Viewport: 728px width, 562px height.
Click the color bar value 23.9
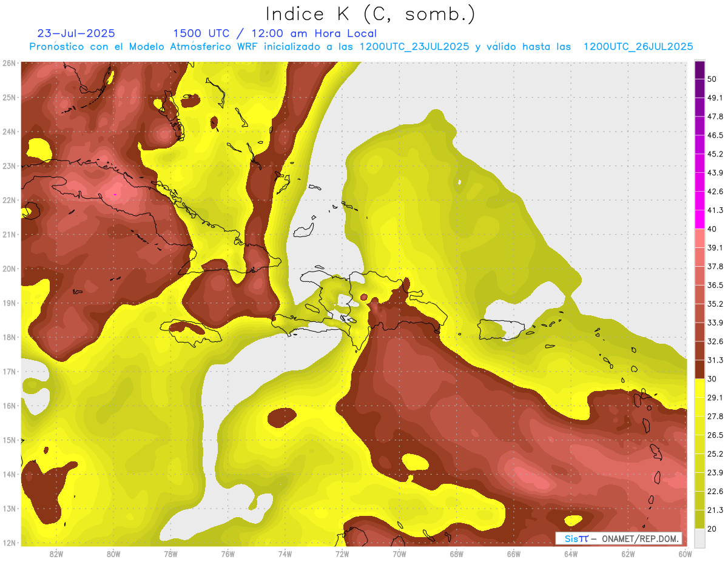click(x=715, y=473)
